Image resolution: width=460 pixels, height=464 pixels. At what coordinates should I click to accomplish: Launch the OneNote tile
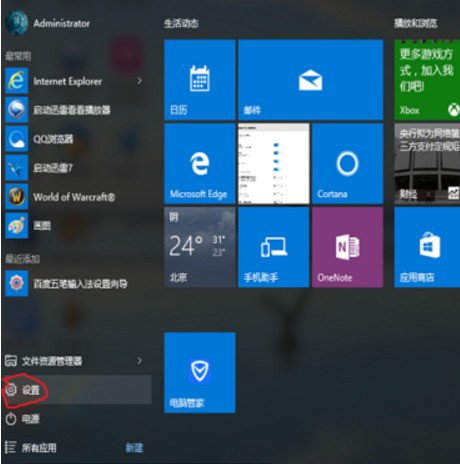pos(348,247)
